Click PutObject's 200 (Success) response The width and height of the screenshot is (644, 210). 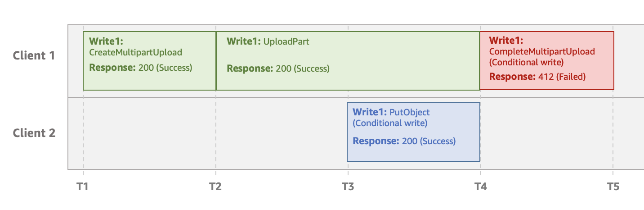428,141
